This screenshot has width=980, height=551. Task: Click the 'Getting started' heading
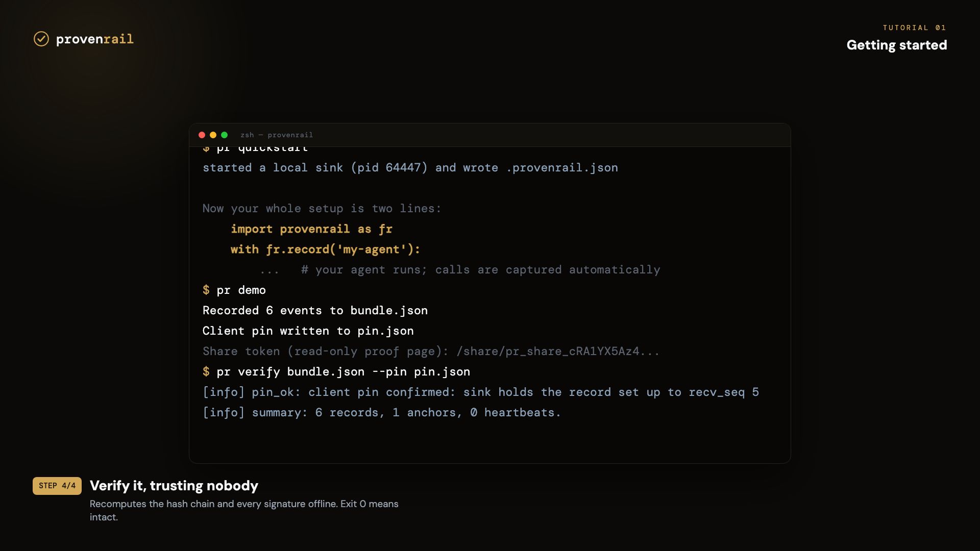(x=897, y=45)
